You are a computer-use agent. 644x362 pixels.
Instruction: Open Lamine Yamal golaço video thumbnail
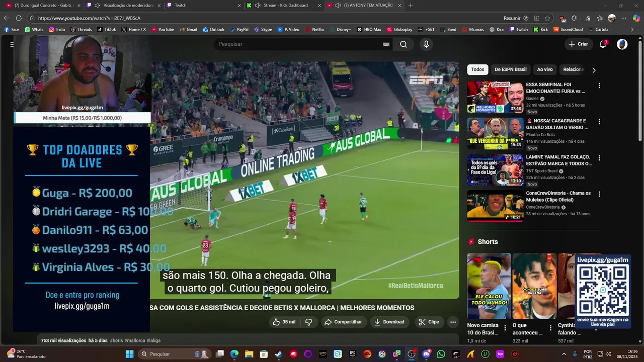[x=495, y=169]
